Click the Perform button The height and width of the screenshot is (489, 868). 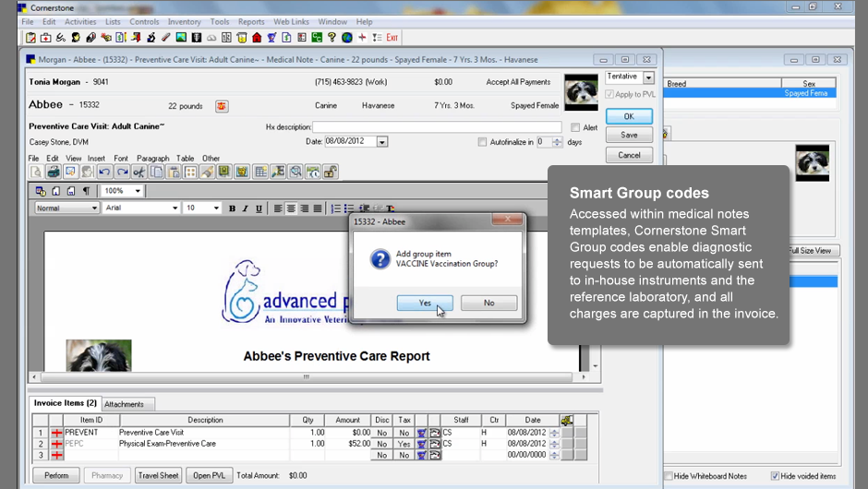pos(56,475)
